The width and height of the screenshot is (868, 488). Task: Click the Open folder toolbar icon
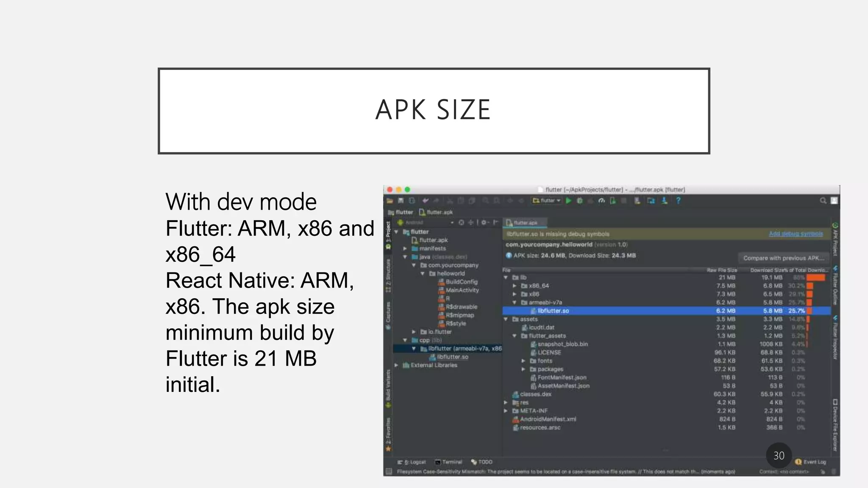click(390, 201)
